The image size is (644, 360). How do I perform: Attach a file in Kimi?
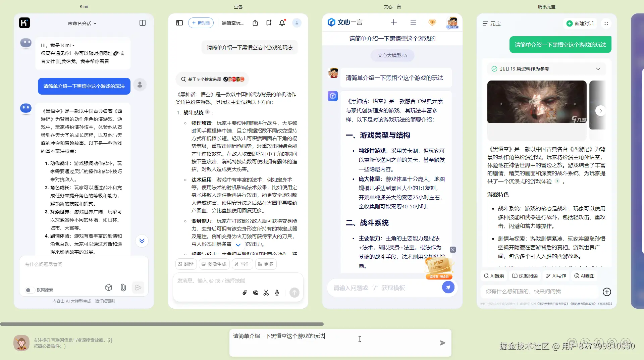pyautogui.click(x=123, y=288)
